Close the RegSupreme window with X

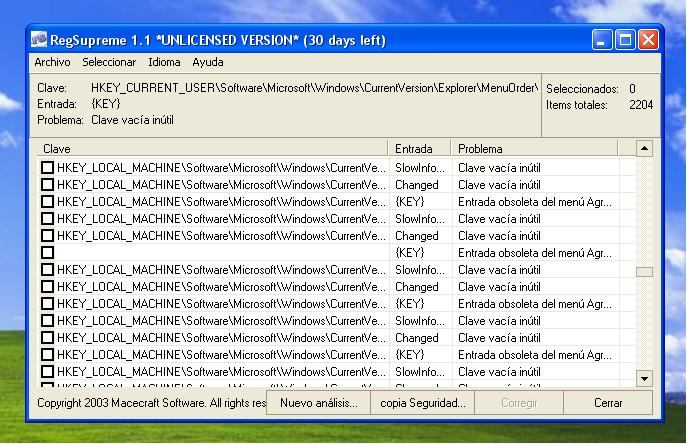648,40
